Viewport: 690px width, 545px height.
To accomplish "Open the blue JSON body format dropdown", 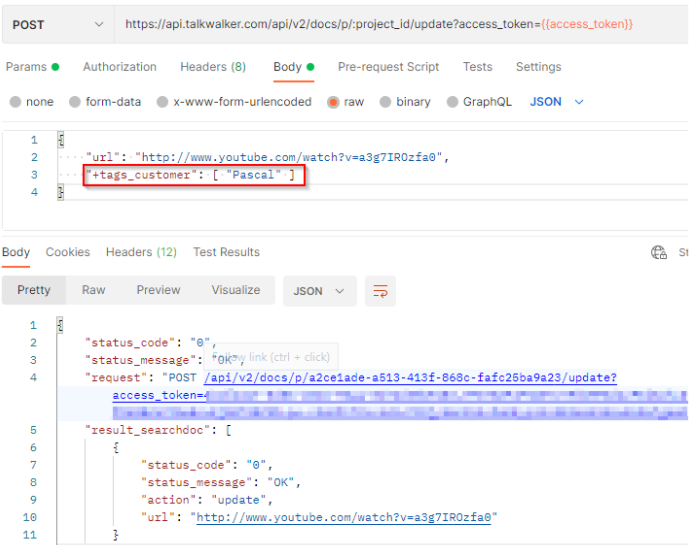I will [x=557, y=102].
